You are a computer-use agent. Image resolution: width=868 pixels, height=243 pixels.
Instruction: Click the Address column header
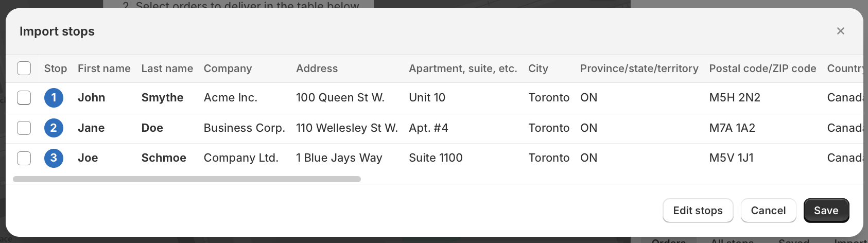[x=317, y=68]
